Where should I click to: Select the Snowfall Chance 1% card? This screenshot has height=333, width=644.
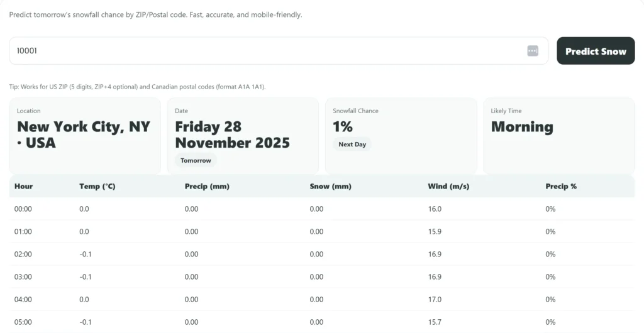coord(401,136)
